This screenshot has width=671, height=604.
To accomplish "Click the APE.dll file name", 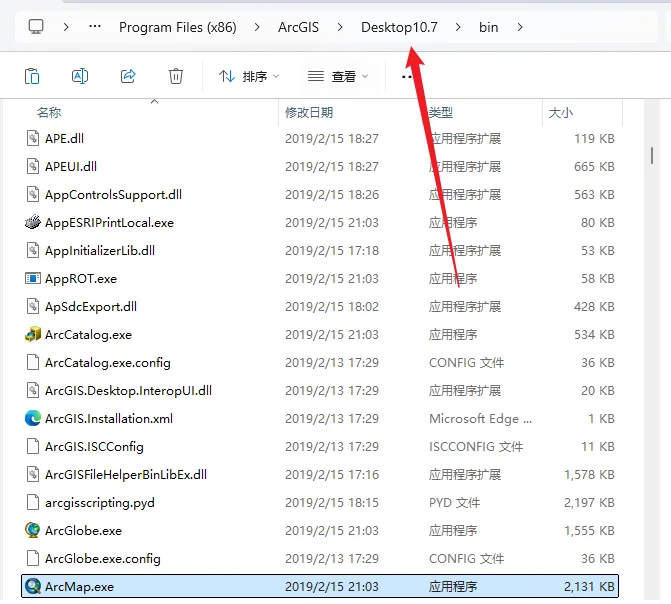I will [65, 139].
